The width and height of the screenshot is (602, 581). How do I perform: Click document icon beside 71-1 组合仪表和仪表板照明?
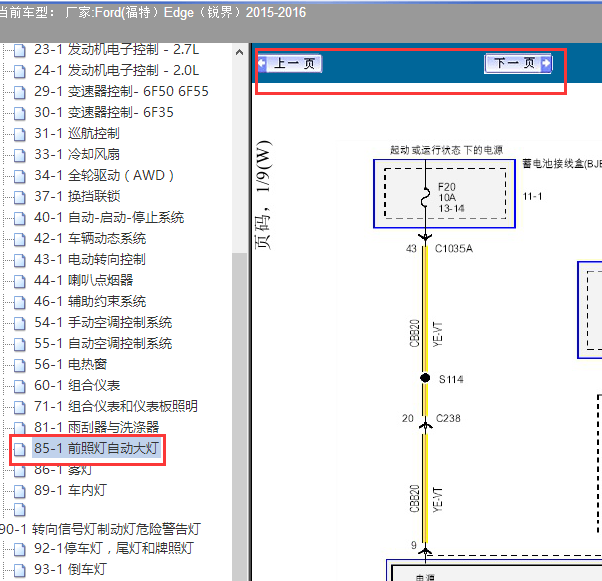pyautogui.click(x=20, y=407)
